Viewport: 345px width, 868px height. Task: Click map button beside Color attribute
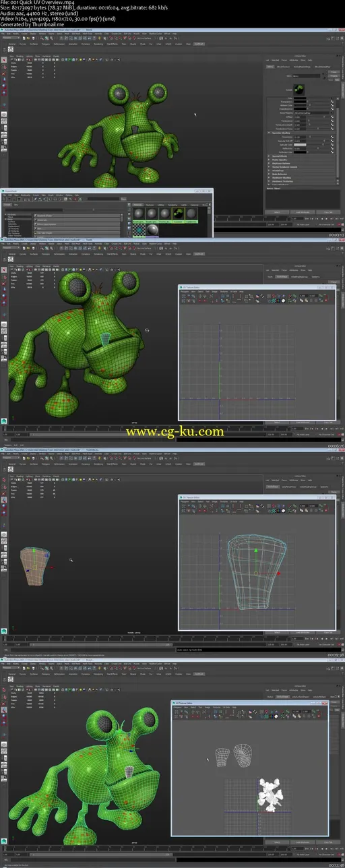pos(333,100)
